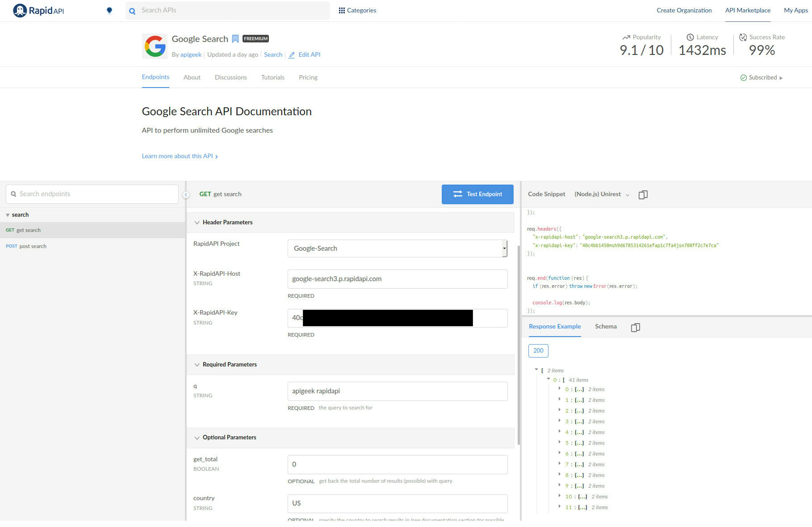
Task: Open the Categories grid menu
Action: [x=357, y=11]
